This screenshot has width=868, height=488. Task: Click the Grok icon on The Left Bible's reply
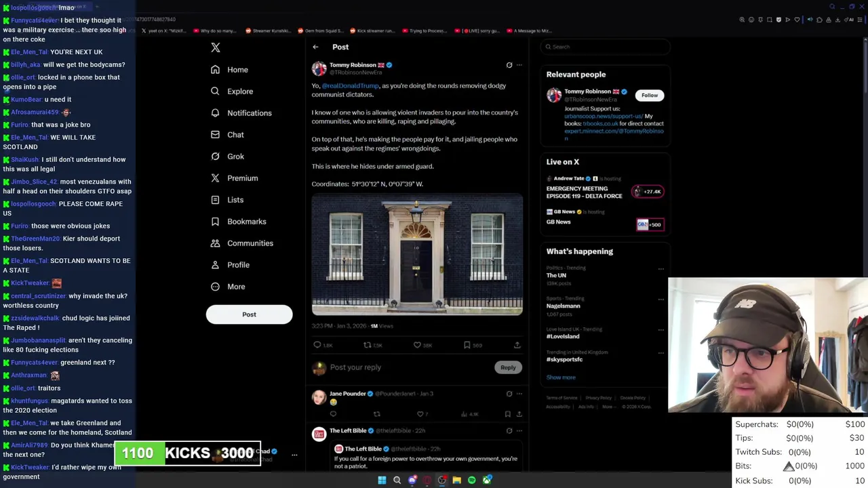509,430
